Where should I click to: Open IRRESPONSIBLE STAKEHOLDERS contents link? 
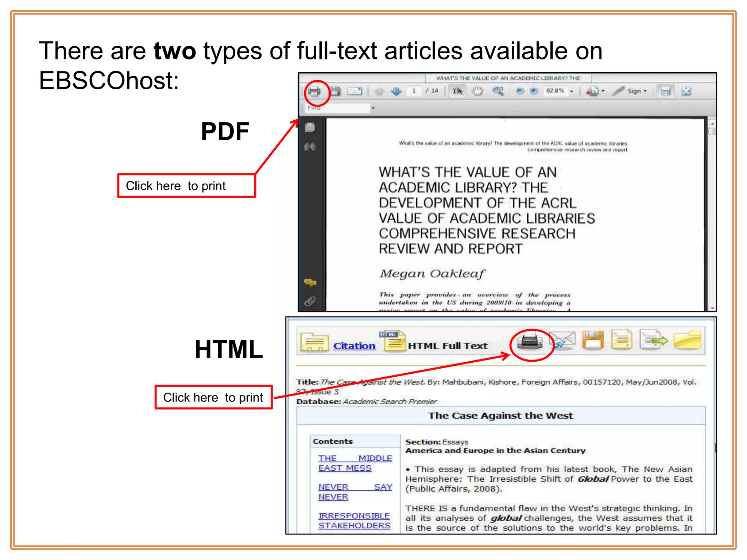pyautogui.click(x=354, y=521)
